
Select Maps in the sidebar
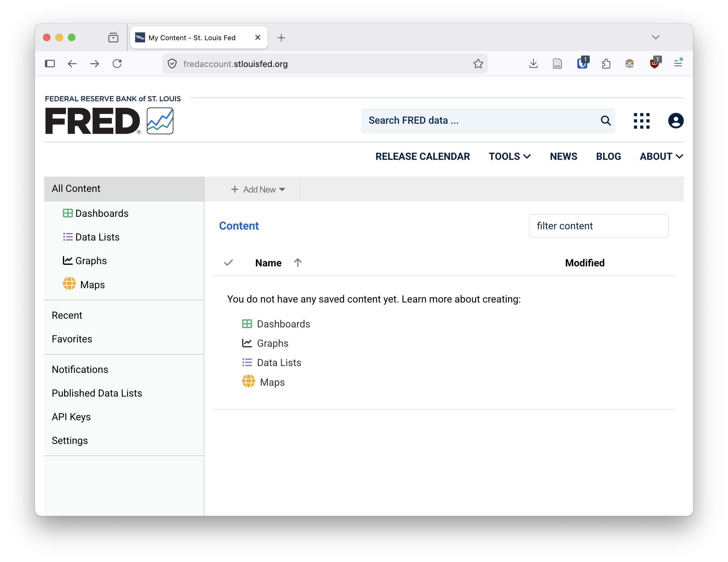click(x=84, y=284)
